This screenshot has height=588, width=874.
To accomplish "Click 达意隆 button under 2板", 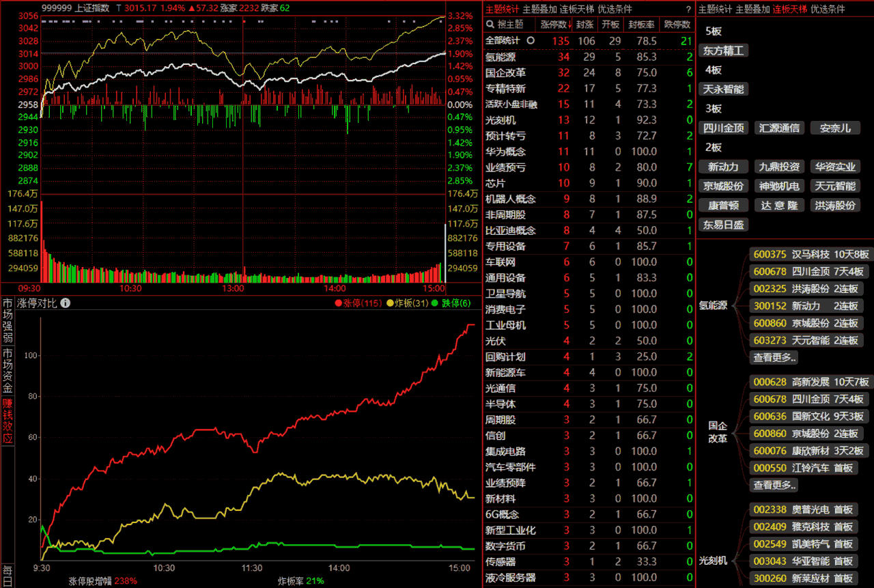I will click(x=779, y=205).
